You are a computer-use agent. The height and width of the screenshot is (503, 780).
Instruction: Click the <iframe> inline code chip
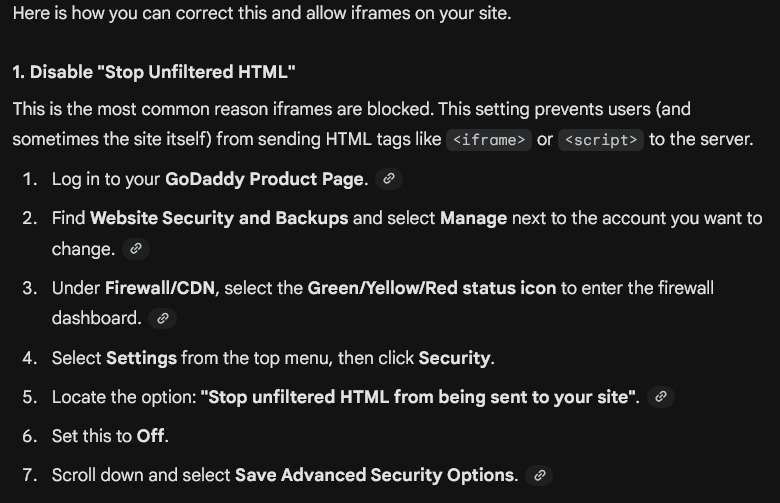pyautogui.click(x=489, y=139)
